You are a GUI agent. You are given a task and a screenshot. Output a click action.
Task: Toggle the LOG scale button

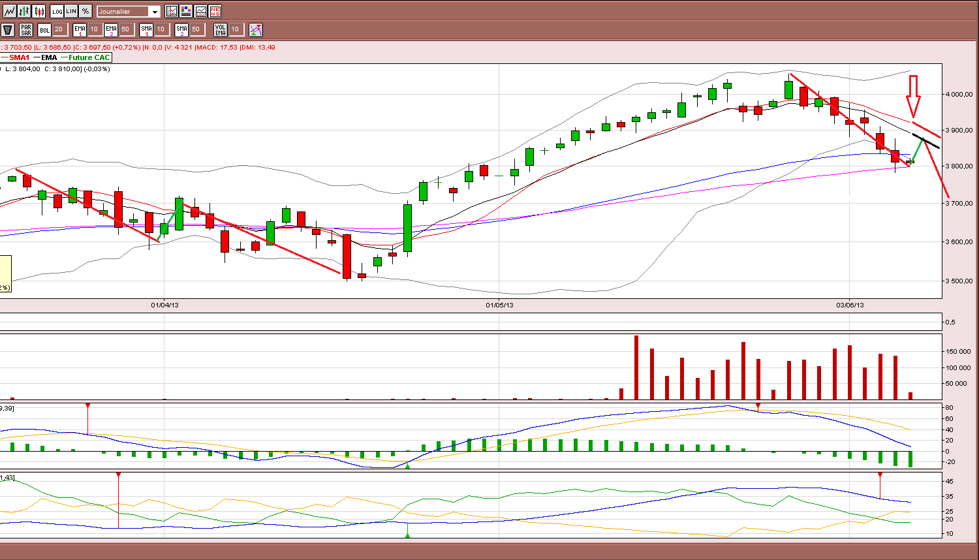(x=57, y=11)
